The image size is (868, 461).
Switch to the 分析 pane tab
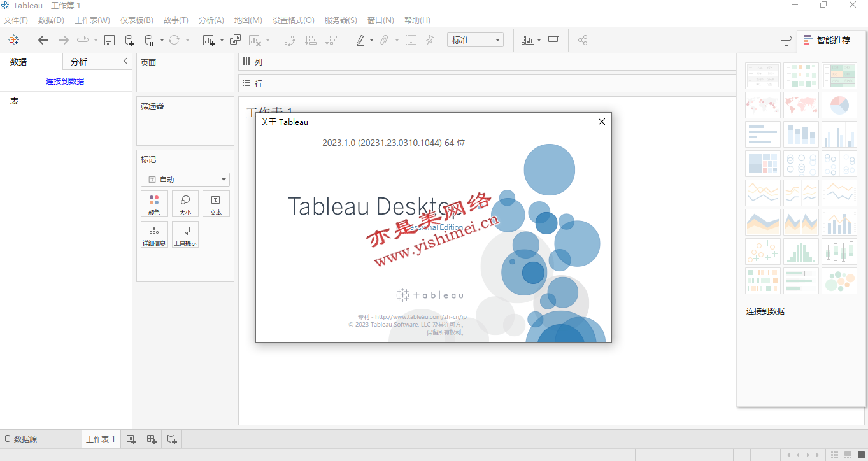click(x=79, y=62)
